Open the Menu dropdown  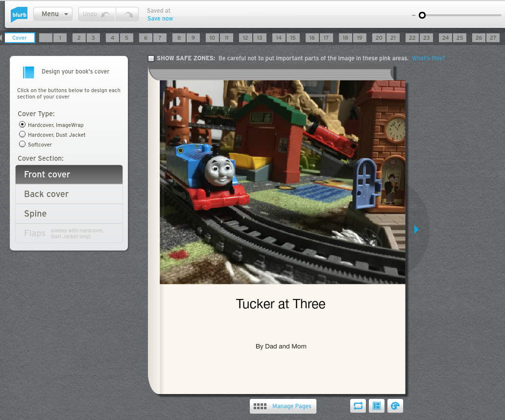(x=53, y=14)
